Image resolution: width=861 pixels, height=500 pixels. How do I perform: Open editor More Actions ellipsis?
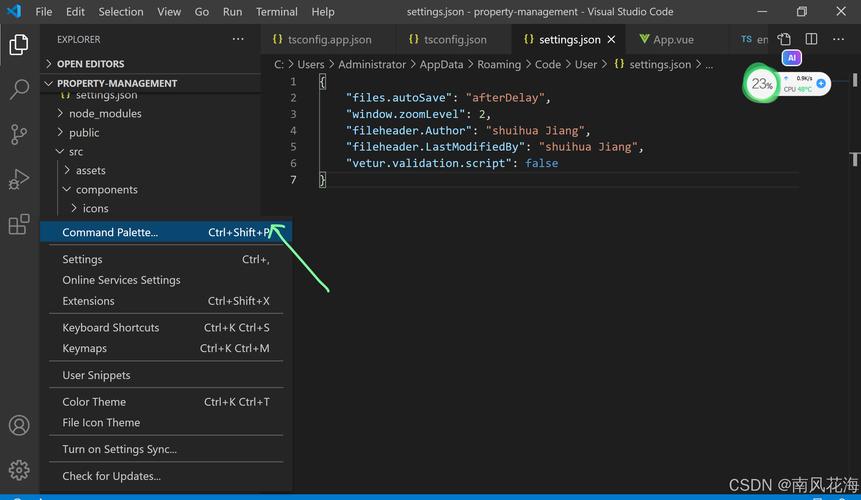[x=838, y=39]
